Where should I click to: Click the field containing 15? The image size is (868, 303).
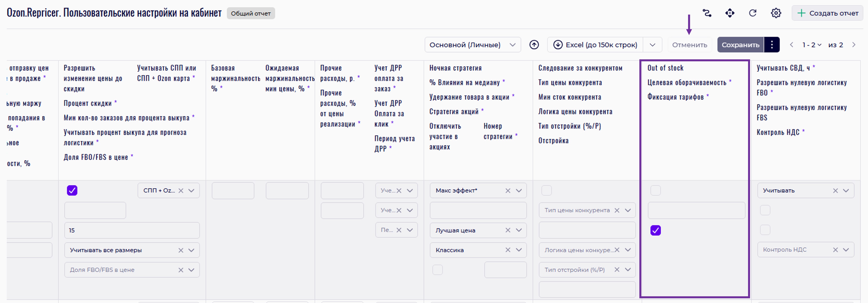(x=132, y=230)
